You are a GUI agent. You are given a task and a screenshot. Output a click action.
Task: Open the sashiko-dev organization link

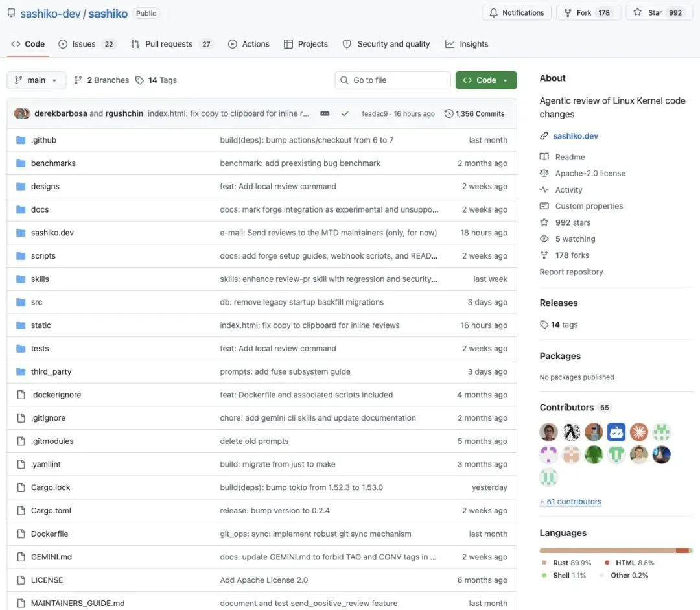coord(51,14)
